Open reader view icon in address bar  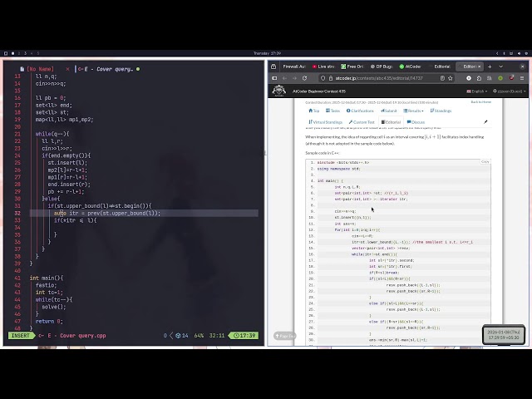[x=442, y=78]
